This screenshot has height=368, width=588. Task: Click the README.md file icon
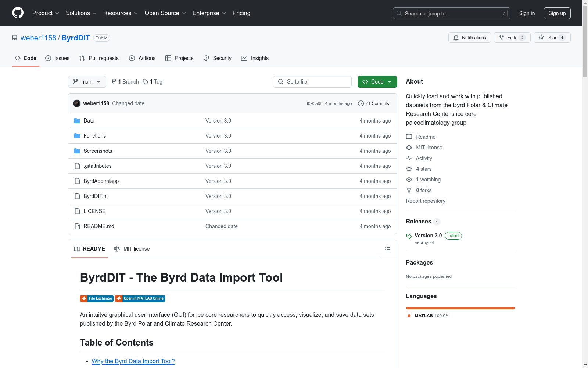(x=77, y=226)
